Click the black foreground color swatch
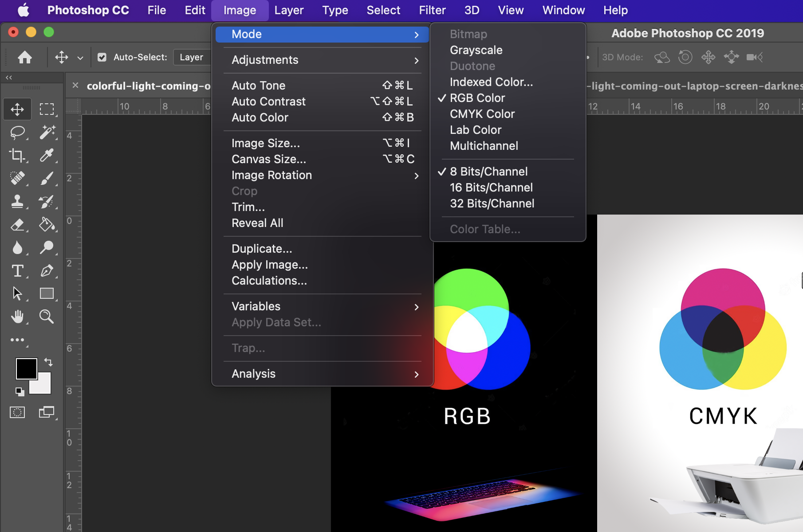Viewport: 803px width, 532px height. click(26, 369)
